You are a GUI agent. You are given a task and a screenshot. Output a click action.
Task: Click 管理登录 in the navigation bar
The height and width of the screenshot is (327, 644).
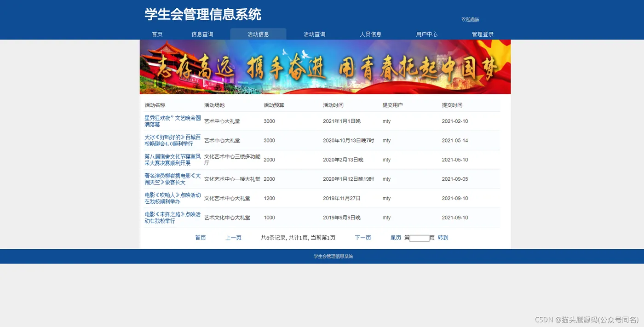[x=483, y=34]
